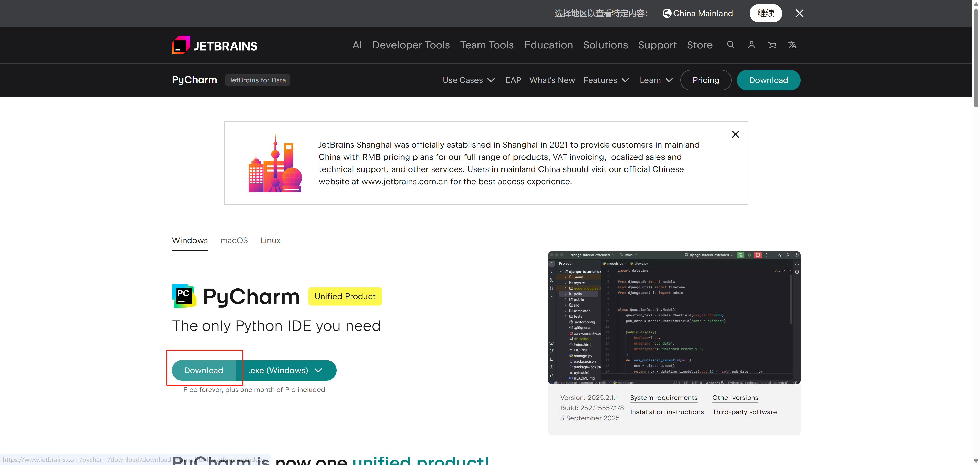Click the Pricing button
Viewport: 980px width, 465px height.
pyautogui.click(x=705, y=80)
